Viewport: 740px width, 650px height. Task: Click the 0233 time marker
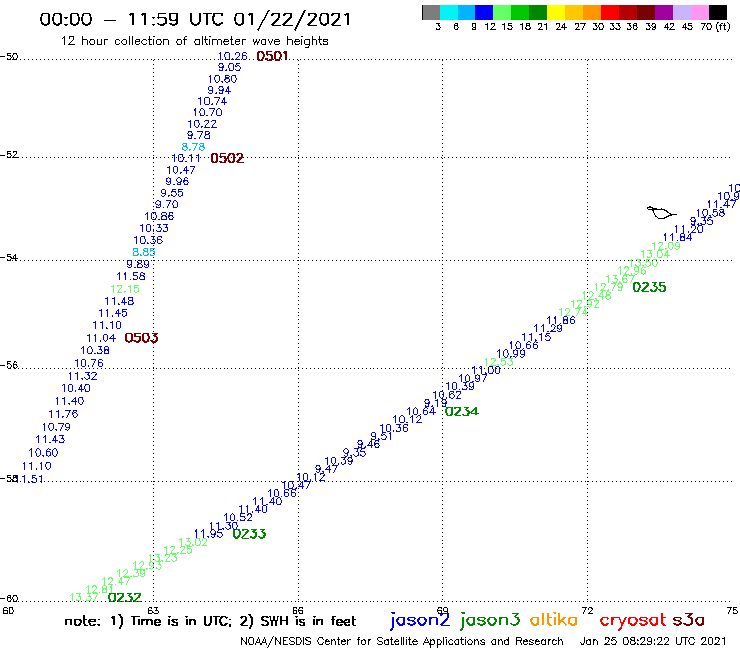point(249,534)
